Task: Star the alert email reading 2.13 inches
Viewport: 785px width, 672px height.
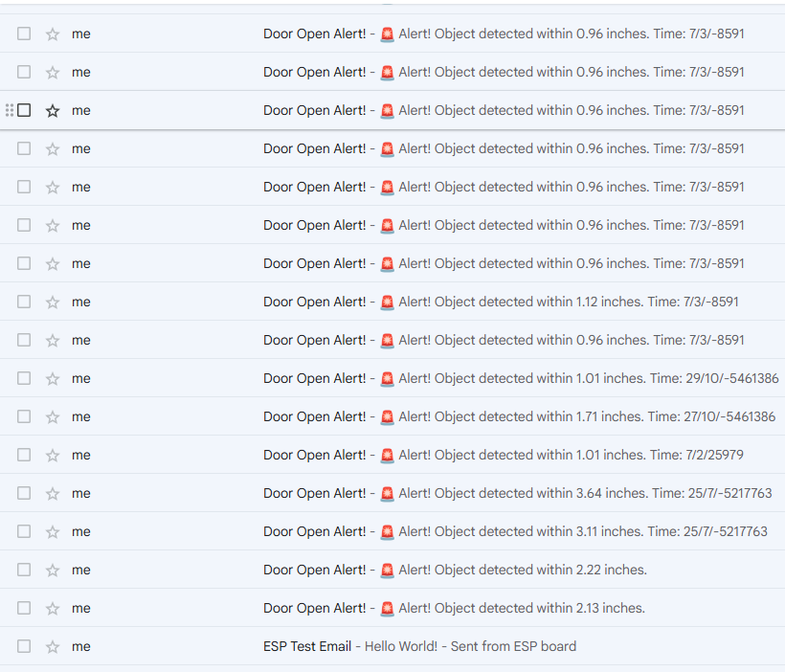Action: click(x=53, y=608)
